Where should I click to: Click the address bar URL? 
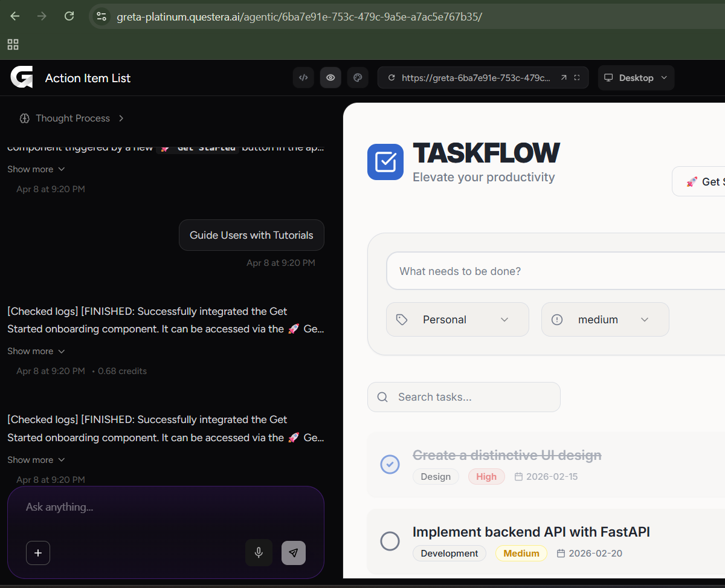(x=299, y=17)
